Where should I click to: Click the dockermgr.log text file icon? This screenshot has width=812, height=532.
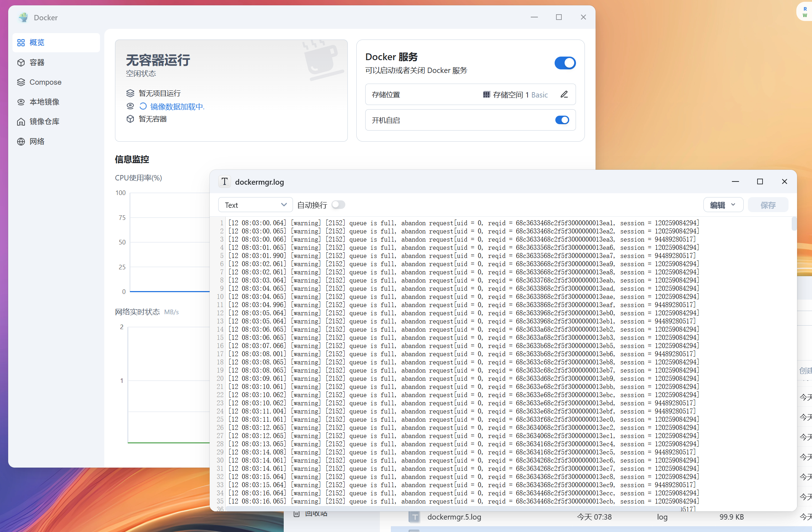225,182
